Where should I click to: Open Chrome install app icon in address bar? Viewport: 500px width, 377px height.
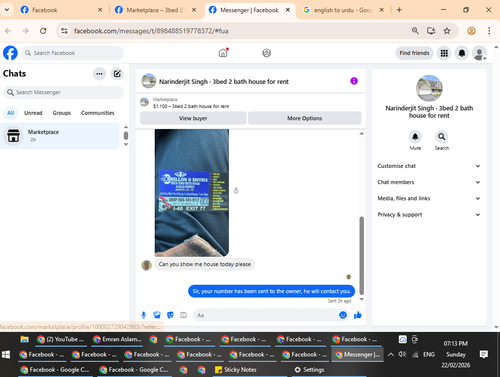(431, 31)
